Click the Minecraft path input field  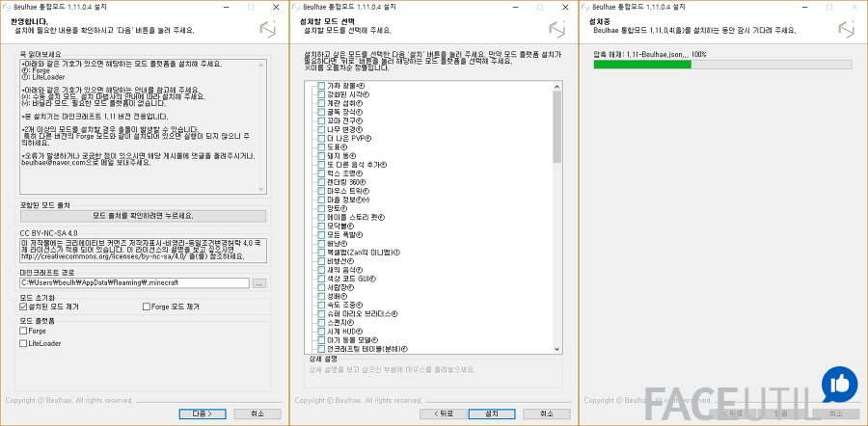pos(133,283)
